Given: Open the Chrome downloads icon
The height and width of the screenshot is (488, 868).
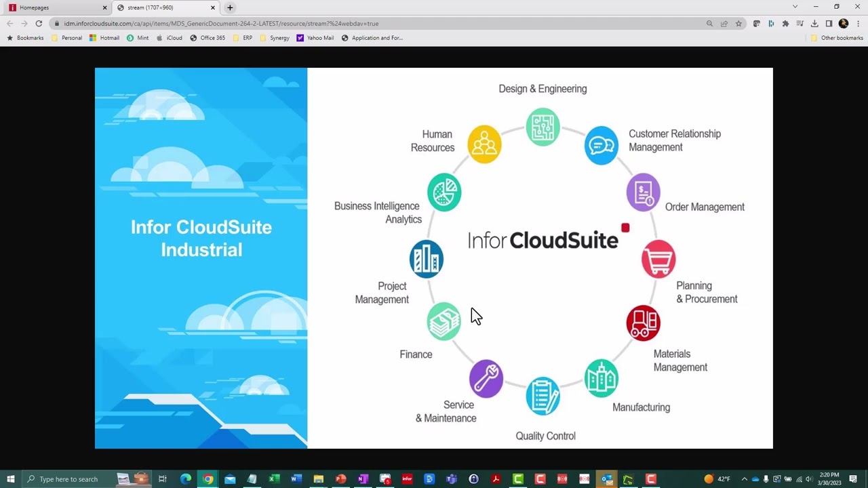Looking at the screenshot, I should 814,23.
